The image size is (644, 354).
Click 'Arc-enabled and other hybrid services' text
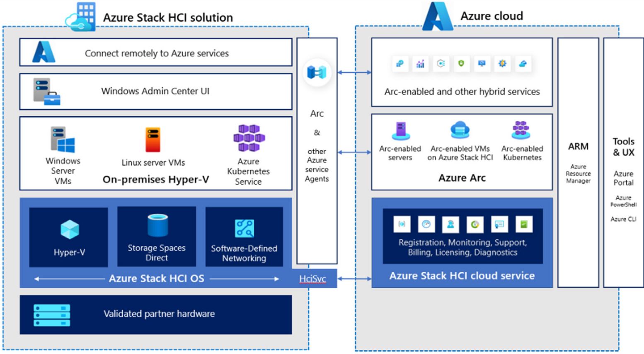point(462,92)
